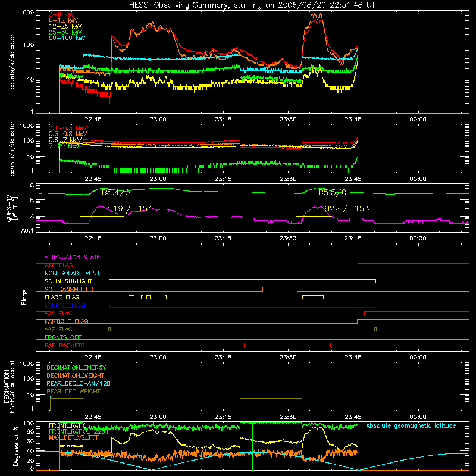Click the vertical Flags axis label
The width and height of the screenshot is (476, 476).
point(24,297)
